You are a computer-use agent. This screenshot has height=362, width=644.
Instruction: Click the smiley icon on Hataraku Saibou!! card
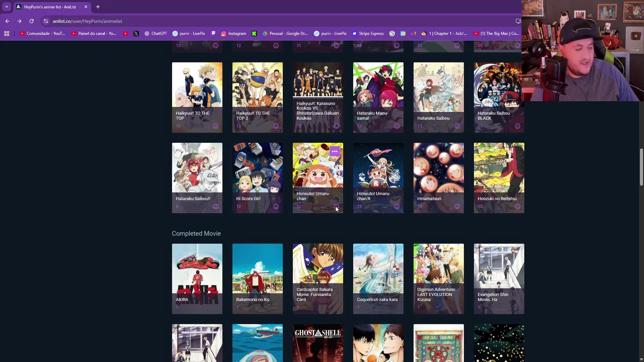[x=215, y=207]
